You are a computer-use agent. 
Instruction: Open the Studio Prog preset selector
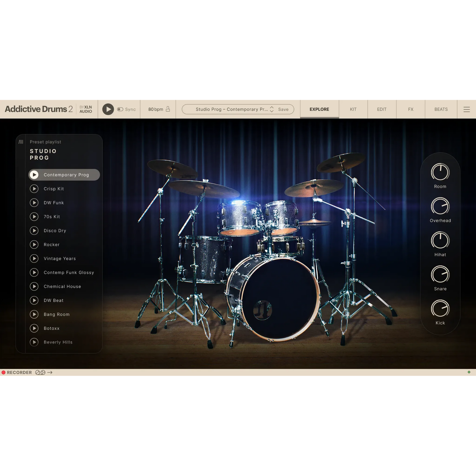[232, 109]
